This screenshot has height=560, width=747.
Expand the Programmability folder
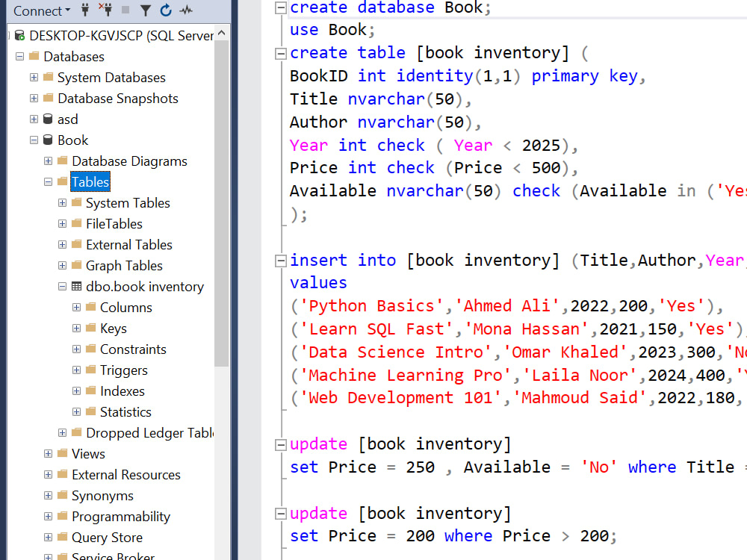(48, 517)
